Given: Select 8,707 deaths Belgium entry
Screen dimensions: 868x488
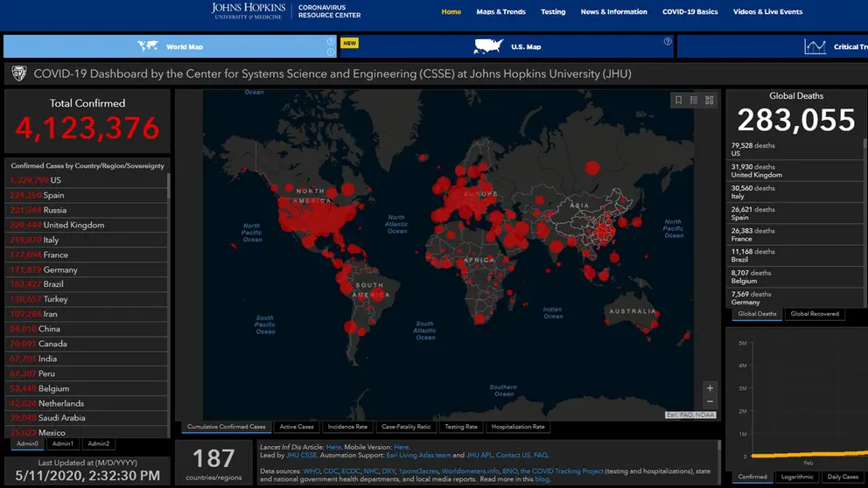Looking at the screenshot, I should 794,276.
